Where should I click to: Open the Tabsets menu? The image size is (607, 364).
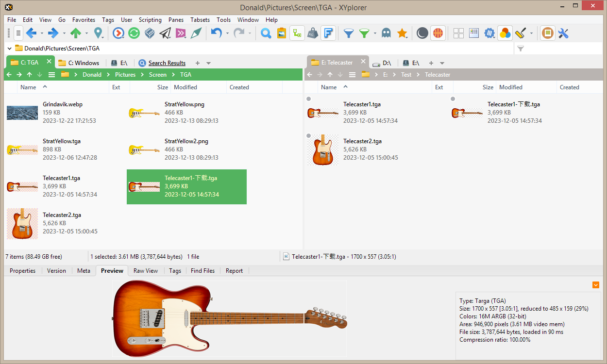click(x=200, y=20)
